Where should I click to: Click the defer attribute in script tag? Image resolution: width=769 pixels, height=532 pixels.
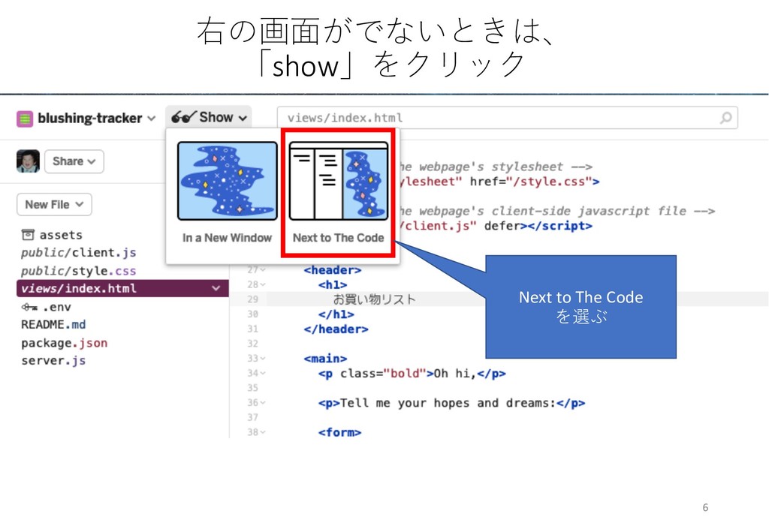coord(502,226)
